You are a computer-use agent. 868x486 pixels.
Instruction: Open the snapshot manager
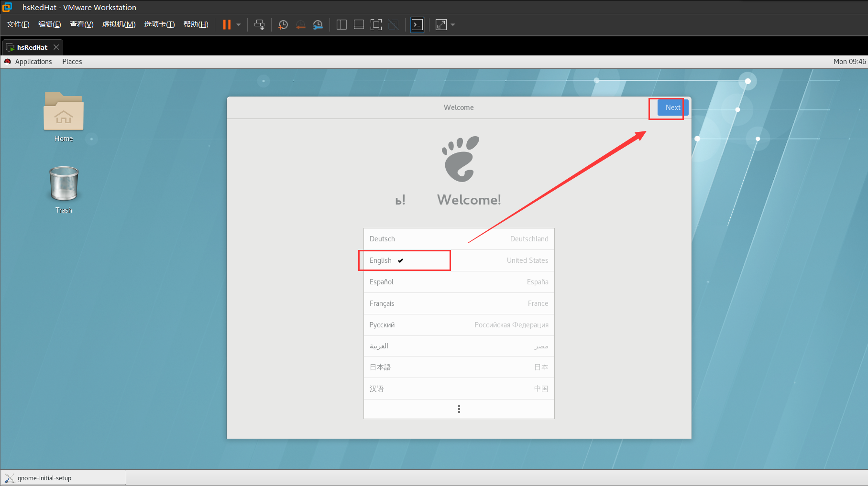point(318,24)
